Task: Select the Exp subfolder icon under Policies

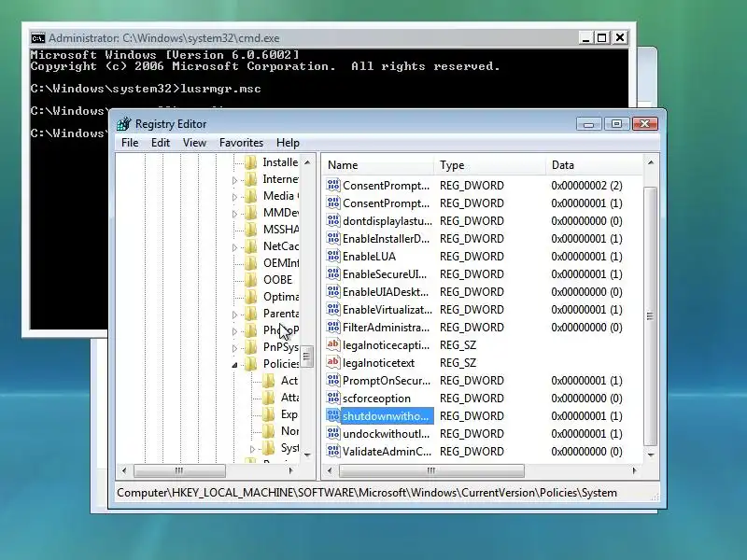Action: coord(269,414)
